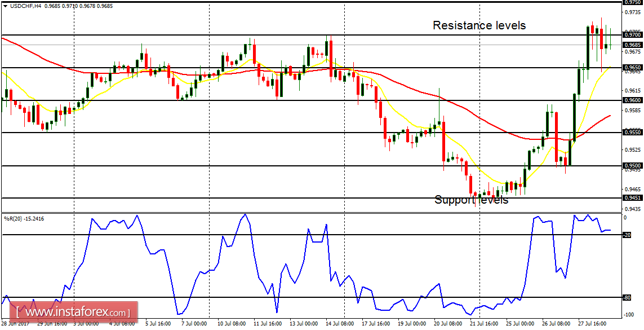
Task: Click the -80 level label on Williams %R
Action: pyautogui.click(x=627, y=297)
